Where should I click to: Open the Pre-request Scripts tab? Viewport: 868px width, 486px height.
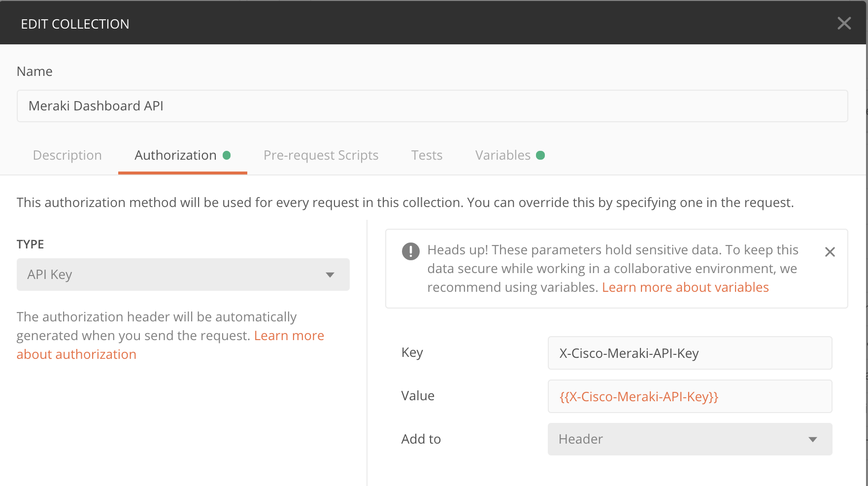coord(321,155)
